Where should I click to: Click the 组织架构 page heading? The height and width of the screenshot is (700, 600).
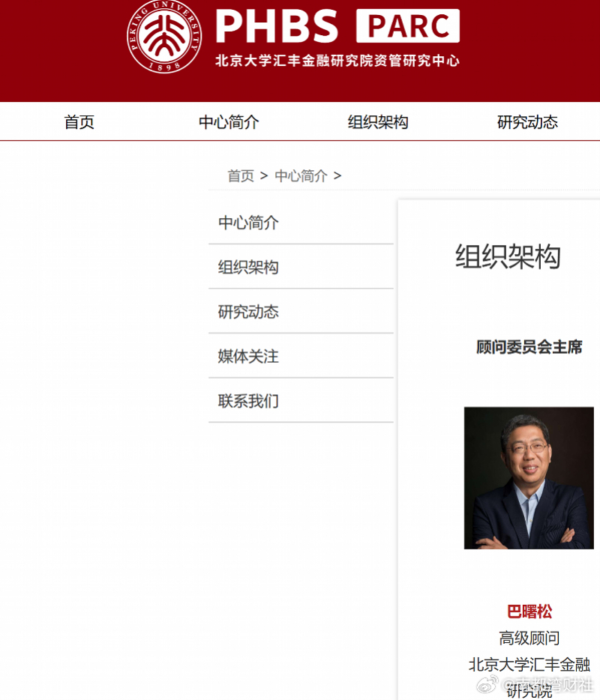(x=508, y=257)
